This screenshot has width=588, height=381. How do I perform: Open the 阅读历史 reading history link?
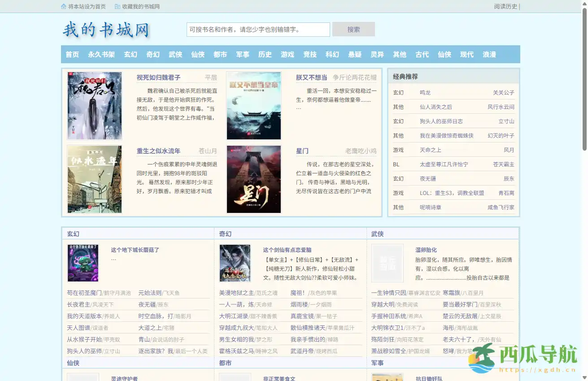click(x=505, y=6)
